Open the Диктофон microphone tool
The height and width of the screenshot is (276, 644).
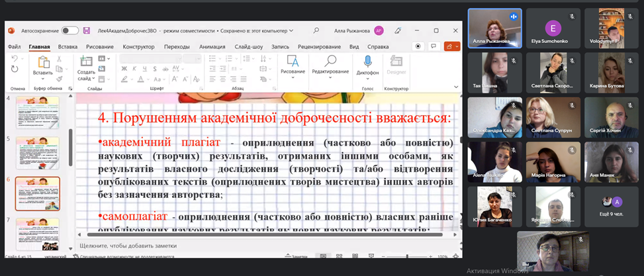coord(367,62)
